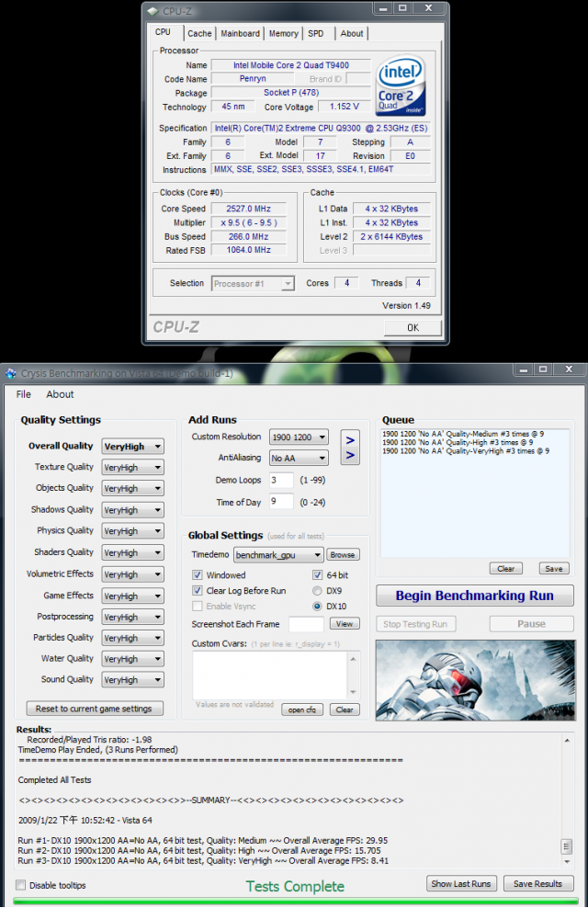Click the Crysis nanosuit thumbnail image
Screen dimensions: 588x908
(475, 680)
